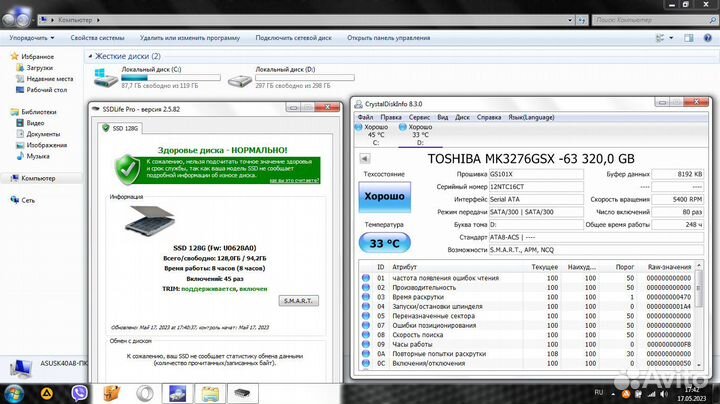Click the RU language indicator in the taskbar
Image resolution: width=720 pixels, height=404 pixels.
(x=599, y=393)
